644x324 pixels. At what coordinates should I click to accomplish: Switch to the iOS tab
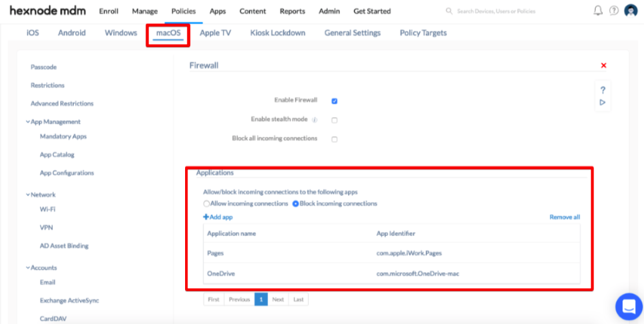click(x=33, y=33)
